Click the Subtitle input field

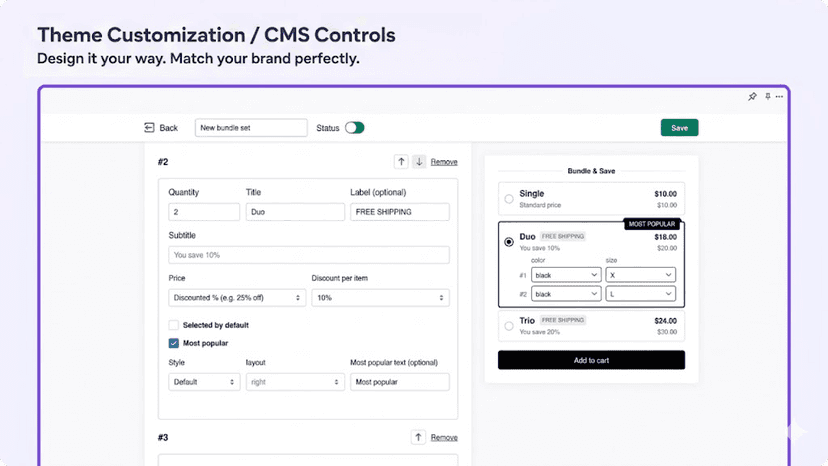click(x=308, y=255)
